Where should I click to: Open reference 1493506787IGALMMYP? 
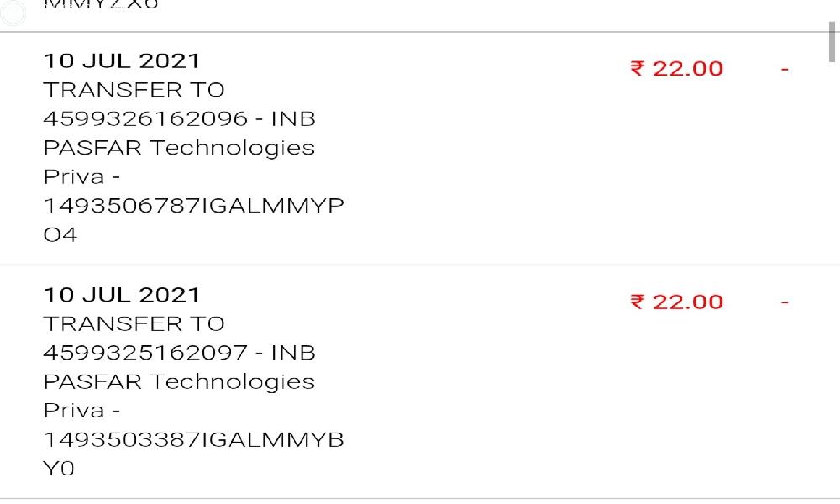(x=193, y=206)
